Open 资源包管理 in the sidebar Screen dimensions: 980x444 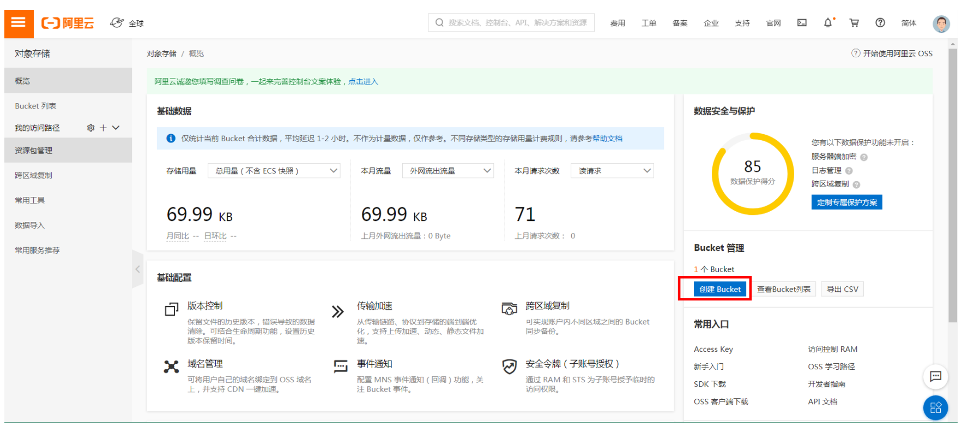[68, 150]
